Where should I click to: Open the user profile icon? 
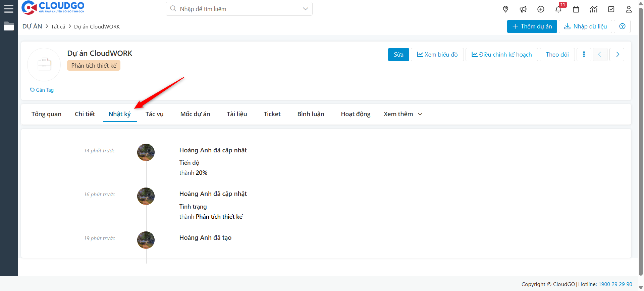(629, 9)
